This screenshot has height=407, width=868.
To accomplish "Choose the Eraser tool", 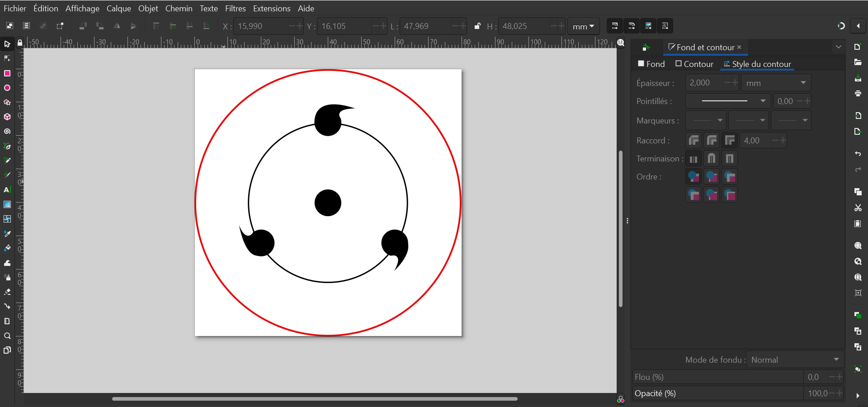I will click(x=7, y=292).
